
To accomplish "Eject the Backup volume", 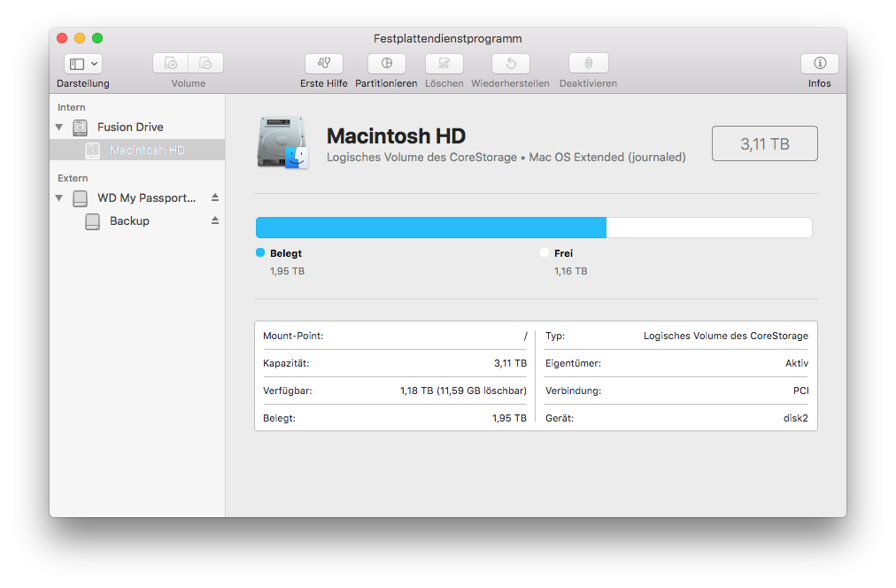I will (x=214, y=220).
